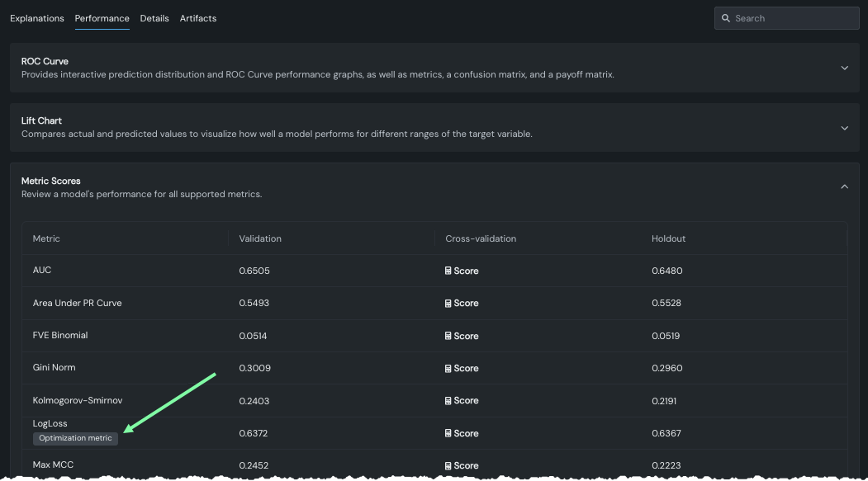The width and height of the screenshot is (868, 481).
Task: Type in the Search input field
Action: point(793,18)
